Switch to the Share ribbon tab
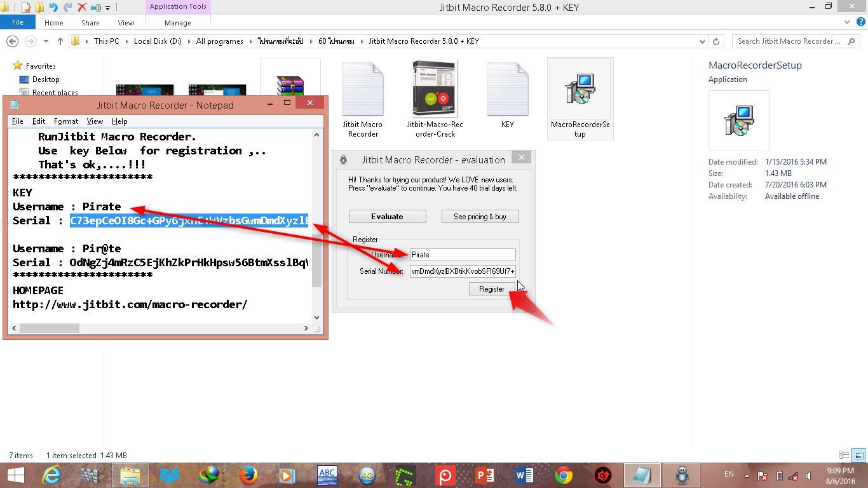This screenshot has width=868, height=488. point(90,23)
